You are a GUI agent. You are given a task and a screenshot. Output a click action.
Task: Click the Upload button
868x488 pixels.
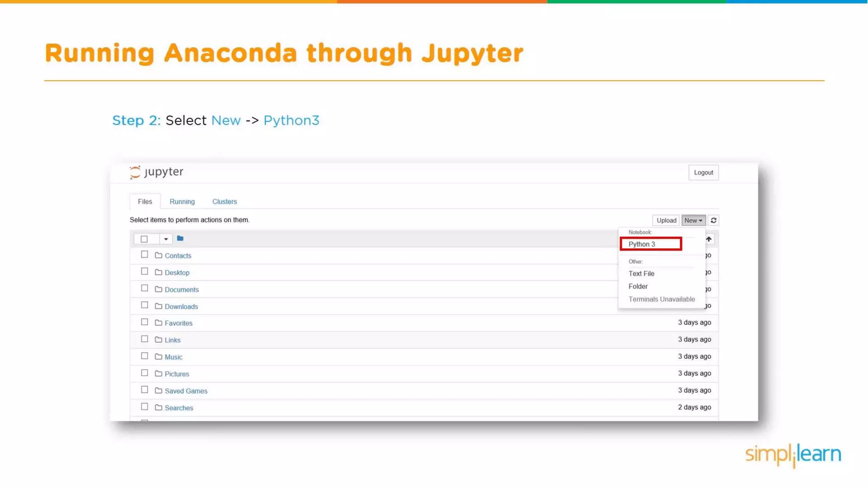[x=666, y=220]
